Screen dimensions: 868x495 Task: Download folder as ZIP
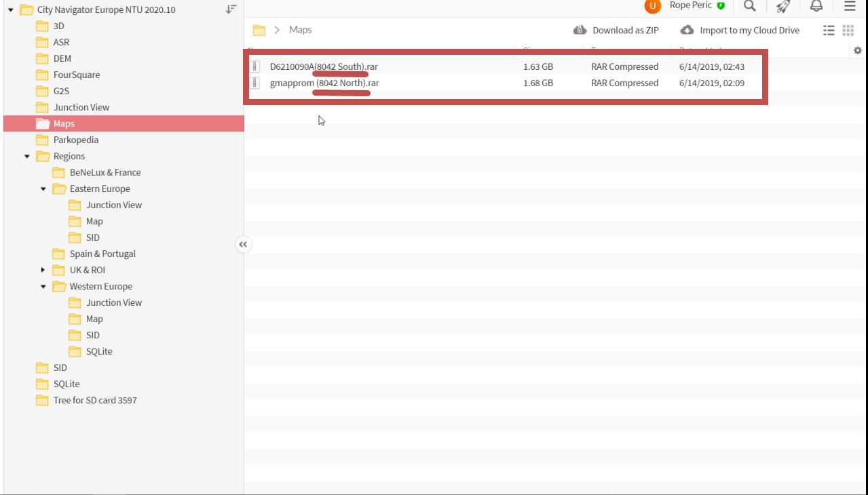[616, 30]
